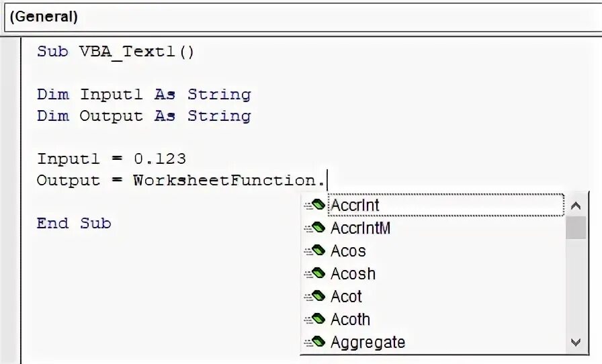Pick Aggregate from the autocomplete list
This screenshot has height=364, width=602.
click(x=368, y=343)
